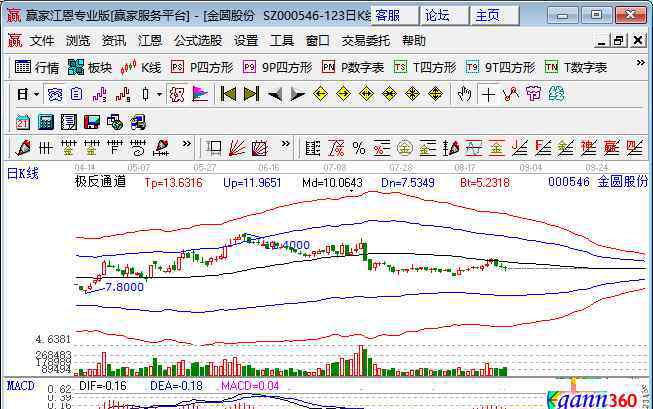Click the red floppy save icon
The height and width of the screenshot is (409, 653).
point(92,122)
